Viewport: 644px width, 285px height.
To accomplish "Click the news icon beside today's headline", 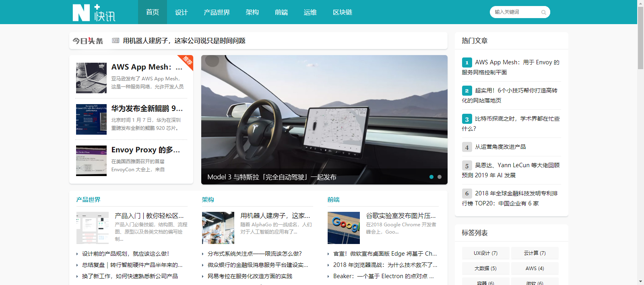I will pyautogui.click(x=116, y=41).
